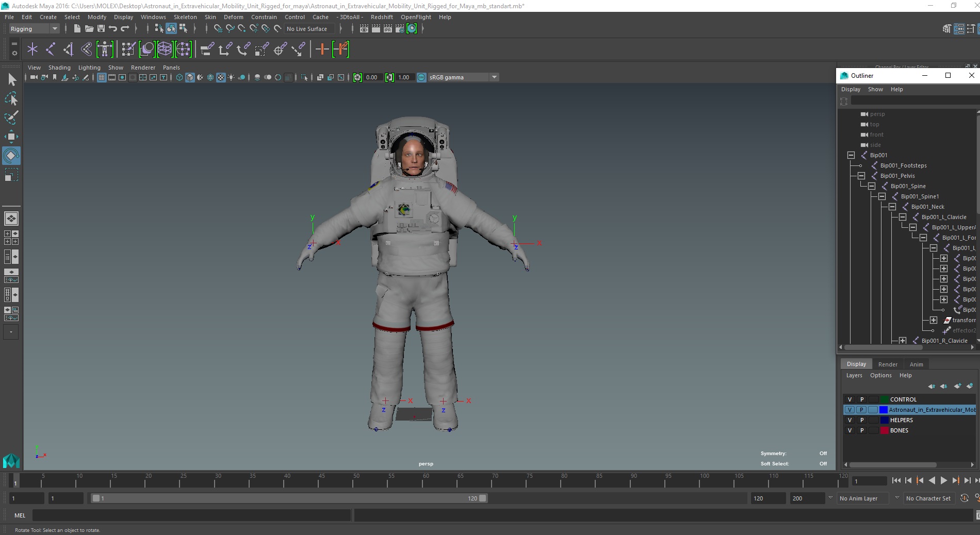Toggle HELPERS layer visibility V box
The height and width of the screenshot is (535, 980).
coord(850,420)
